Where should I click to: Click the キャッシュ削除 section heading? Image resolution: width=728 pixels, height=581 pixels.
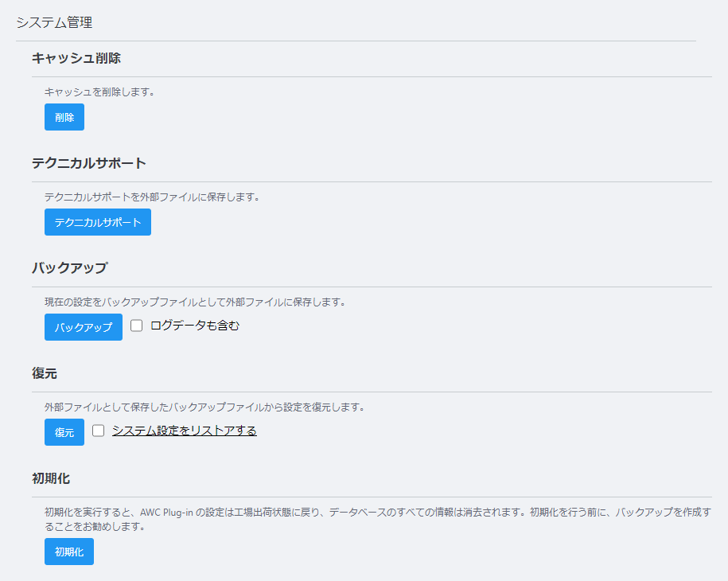click(x=76, y=58)
